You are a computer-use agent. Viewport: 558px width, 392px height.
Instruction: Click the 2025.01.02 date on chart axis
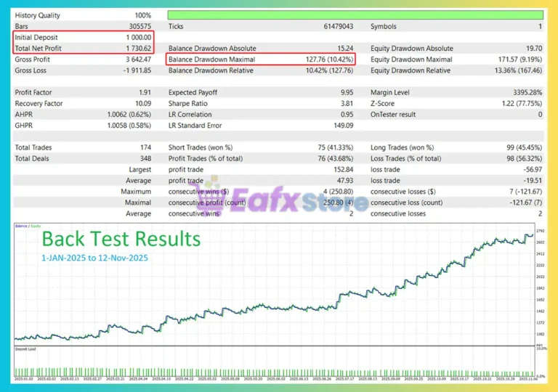point(23,379)
